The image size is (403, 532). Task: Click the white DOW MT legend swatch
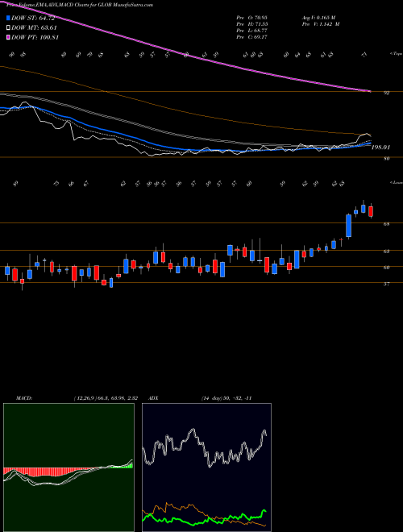point(8,27)
